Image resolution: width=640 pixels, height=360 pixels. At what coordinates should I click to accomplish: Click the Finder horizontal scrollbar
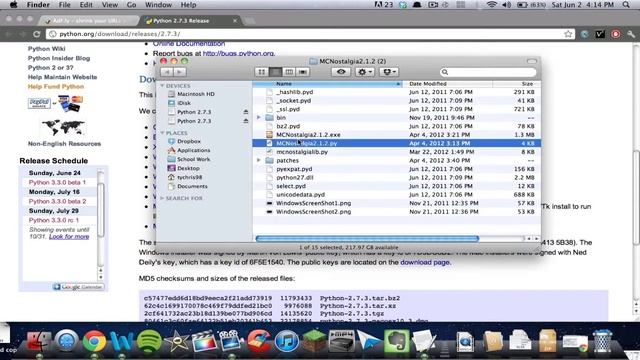pos(367,238)
